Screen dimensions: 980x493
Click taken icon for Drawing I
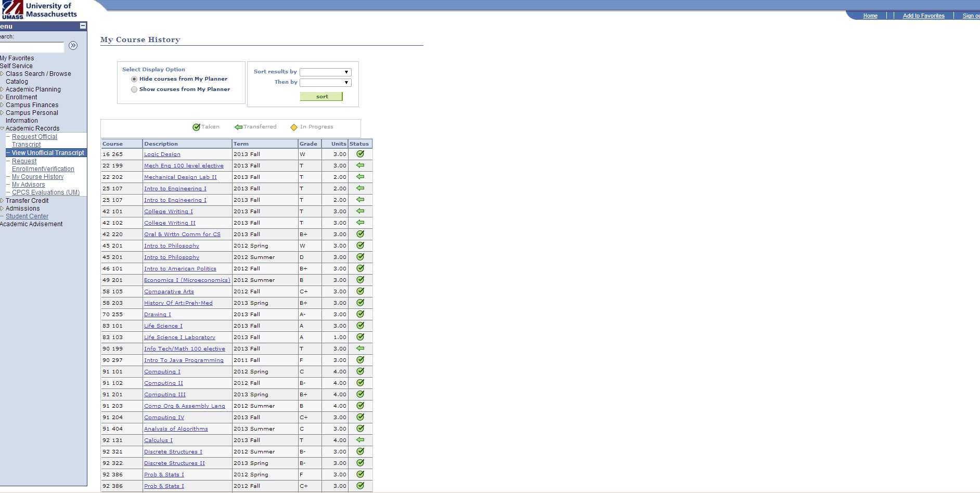[x=360, y=314]
